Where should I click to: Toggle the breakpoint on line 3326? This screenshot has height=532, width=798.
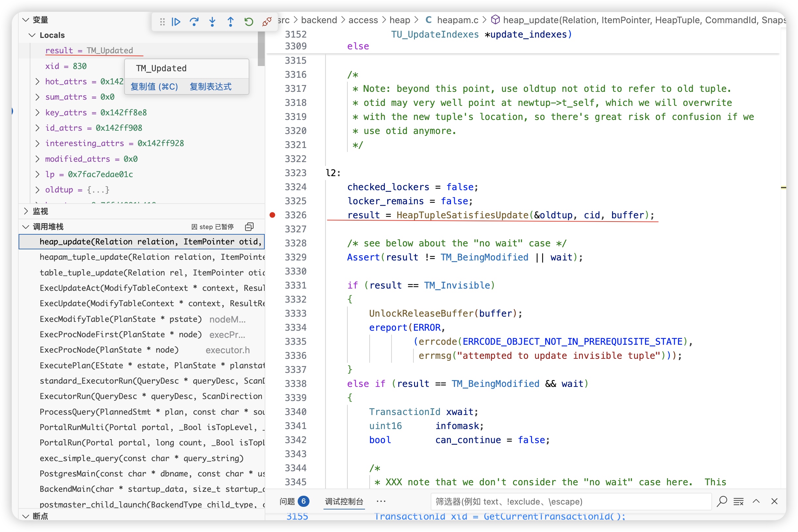(x=273, y=215)
